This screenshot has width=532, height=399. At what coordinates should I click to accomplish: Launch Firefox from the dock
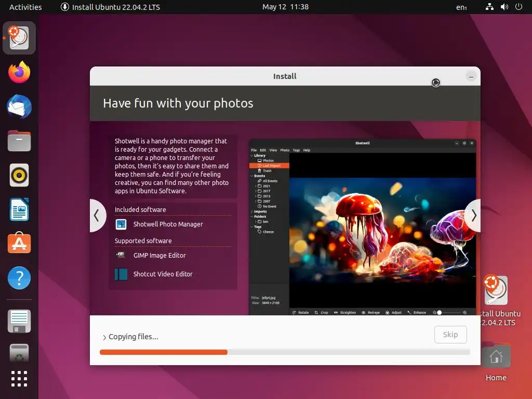19,72
